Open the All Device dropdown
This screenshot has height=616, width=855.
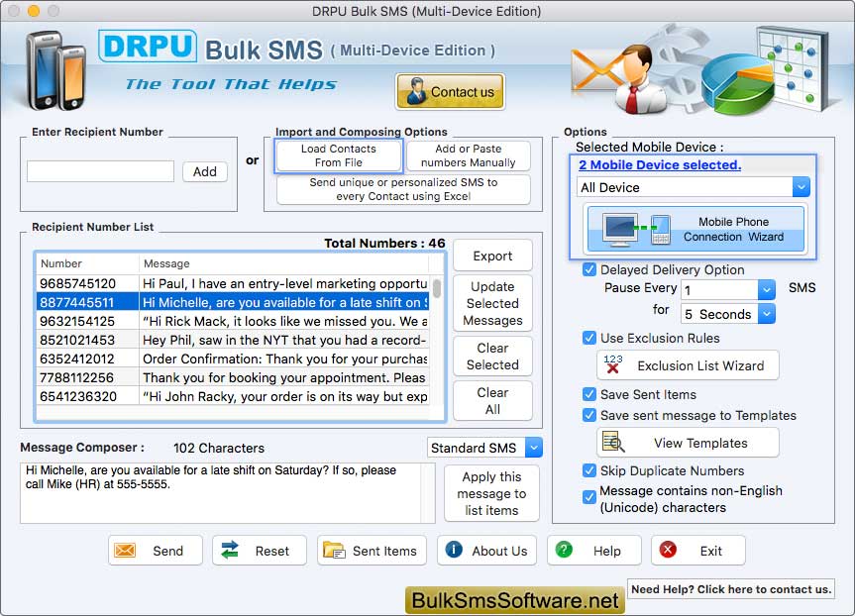(694, 187)
